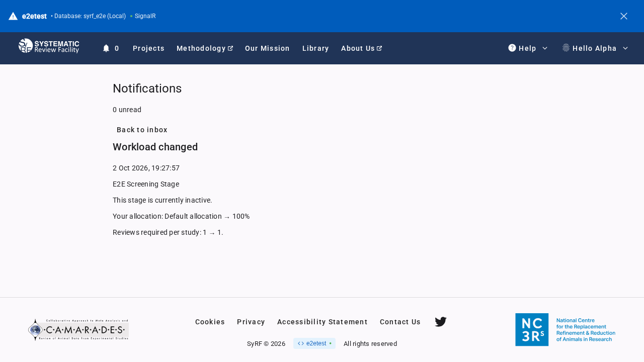Click 'All rights reserved' footer text
This screenshot has height=362, width=644.
pos(370,344)
